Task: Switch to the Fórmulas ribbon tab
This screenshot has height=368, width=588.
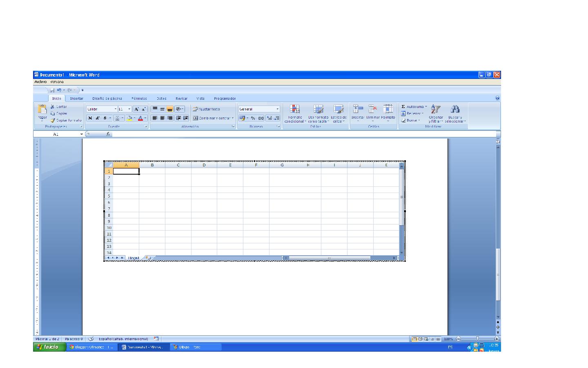Action: pyautogui.click(x=139, y=98)
